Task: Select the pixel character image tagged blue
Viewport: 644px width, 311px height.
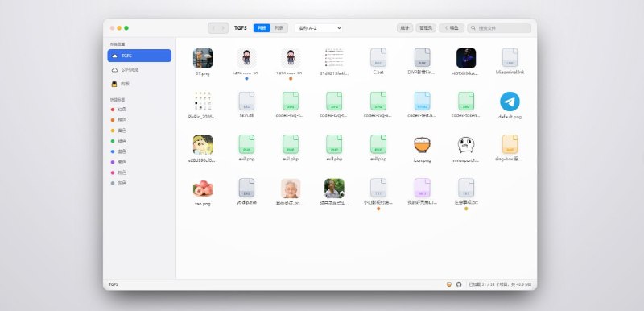Action: 246,57
